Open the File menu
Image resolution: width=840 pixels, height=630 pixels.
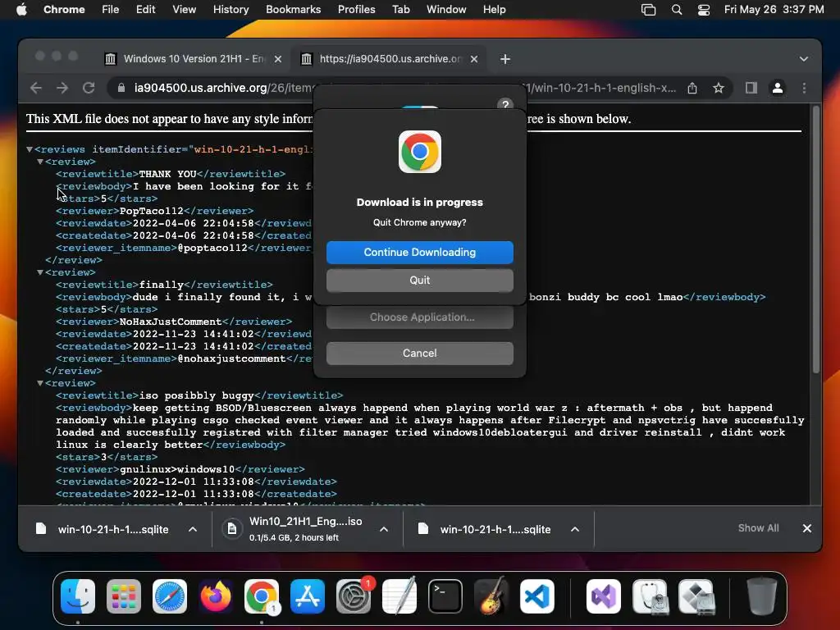(x=111, y=9)
